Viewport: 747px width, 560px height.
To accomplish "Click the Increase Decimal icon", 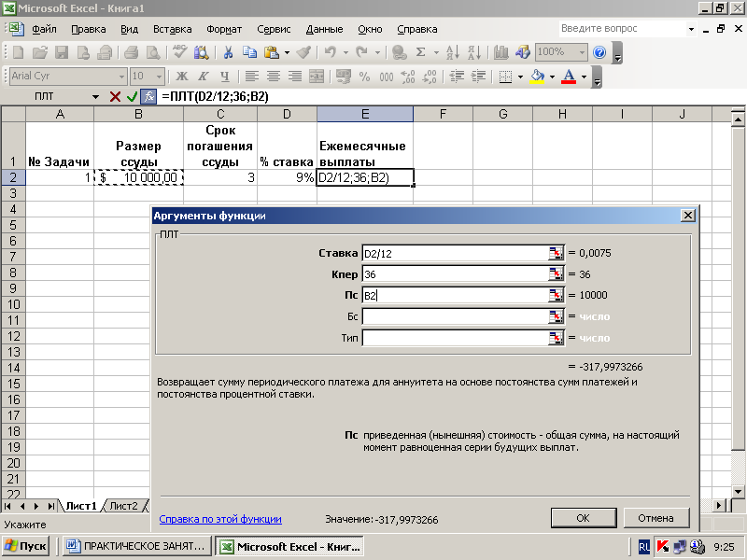I will (x=408, y=77).
